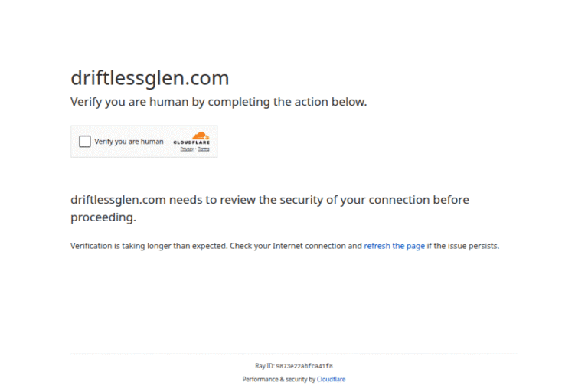
Task: Click the 'refresh the page' link
Action: pyautogui.click(x=394, y=246)
